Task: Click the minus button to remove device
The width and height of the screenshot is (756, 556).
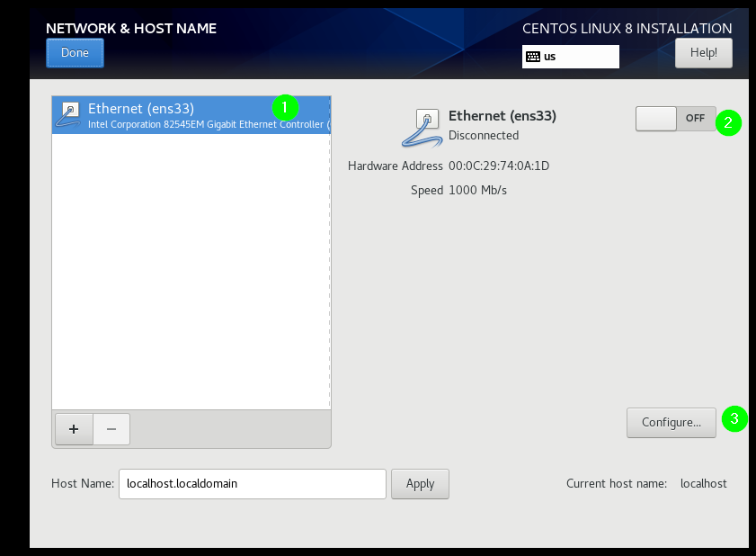Action: pos(111,429)
